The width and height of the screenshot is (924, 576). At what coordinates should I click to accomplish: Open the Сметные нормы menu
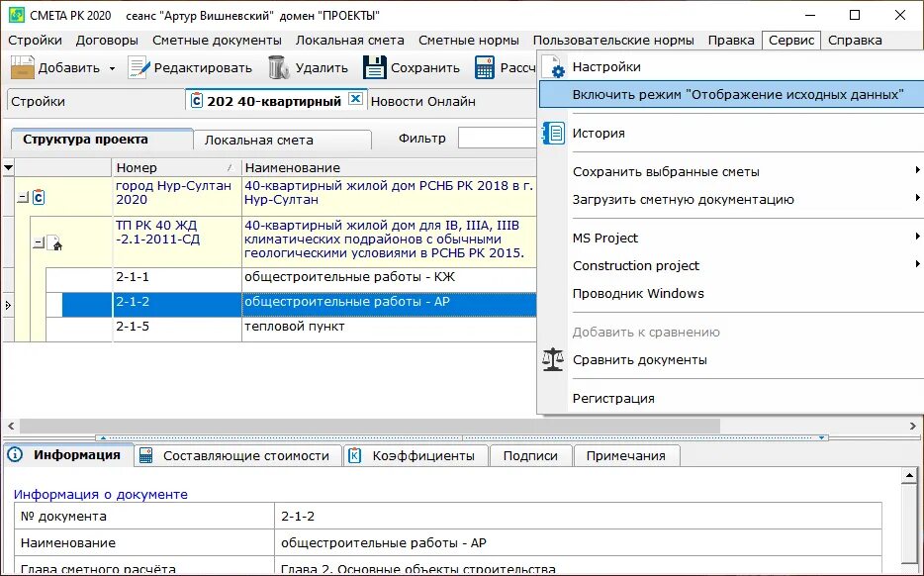coord(469,41)
